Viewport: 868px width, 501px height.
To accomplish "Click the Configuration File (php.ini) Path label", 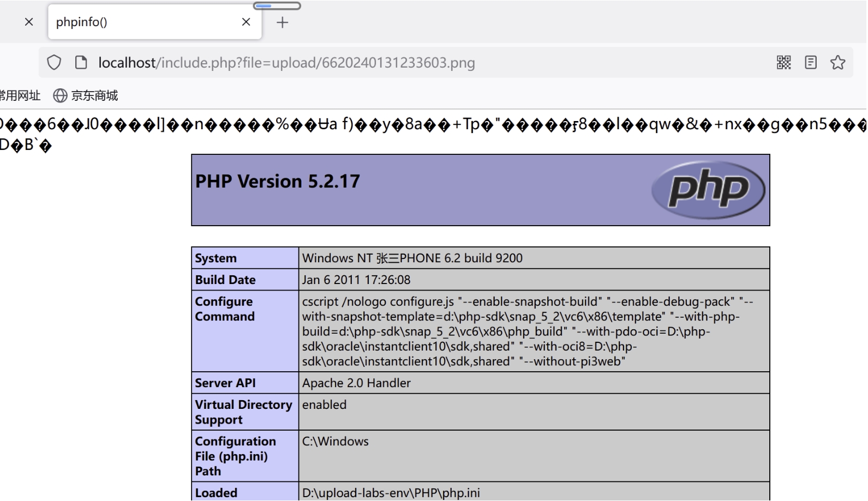I will pos(236,456).
